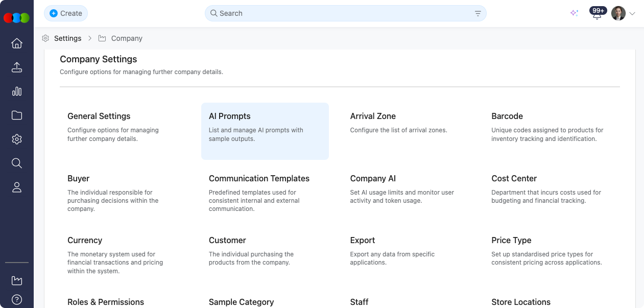This screenshot has width=644, height=308.
Task: Open the AI Prompts settings card
Action: point(265,131)
